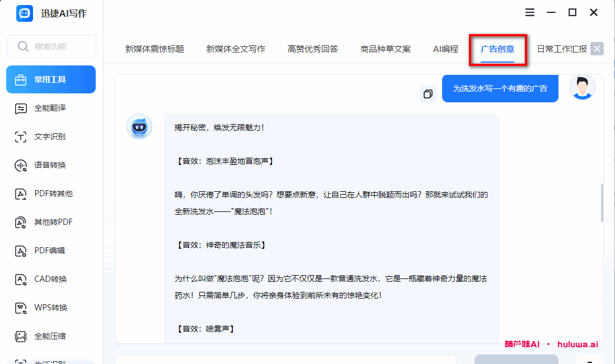The width and height of the screenshot is (615, 364).
Task: Click the 语音转换 icon
Action: [x=20, y=166]
